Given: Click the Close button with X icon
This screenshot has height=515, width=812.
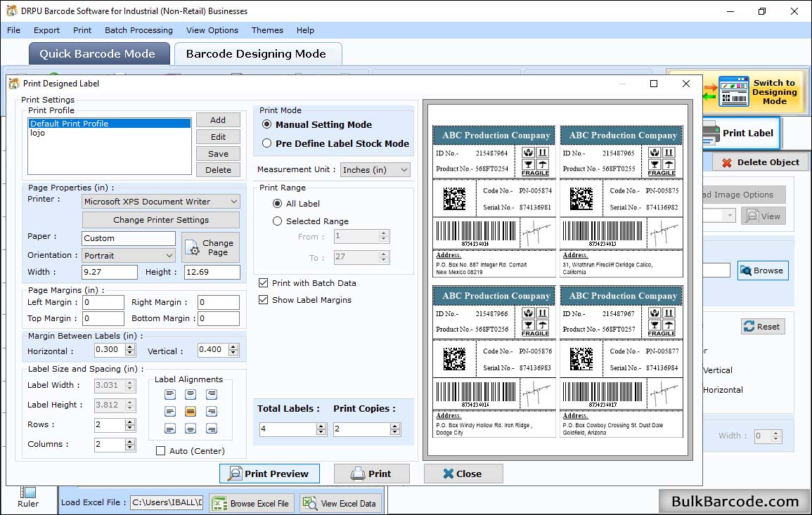Looking at the screenshot, I should [x=463, y=474].
